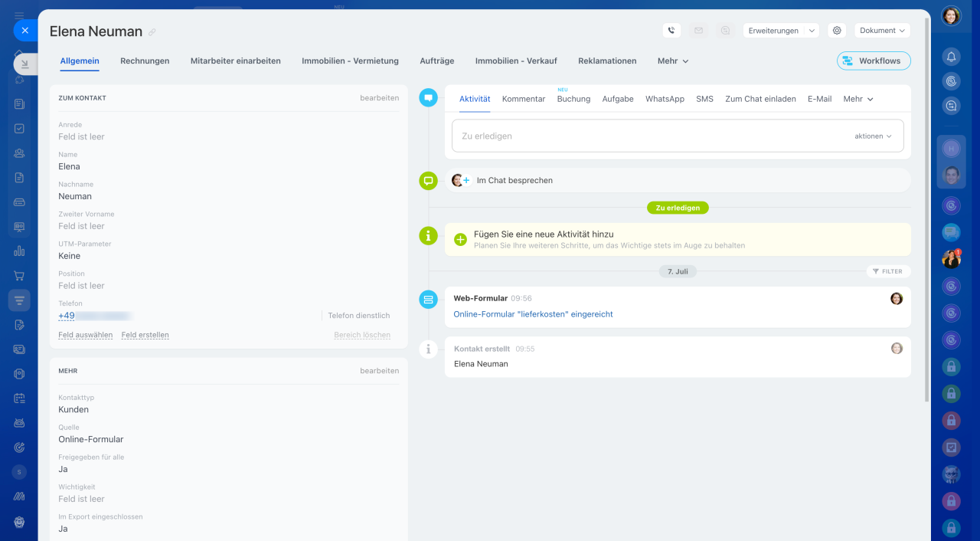Select Zum Chat einladen tab
Screen dimensions: 980x541
[760, 99]
